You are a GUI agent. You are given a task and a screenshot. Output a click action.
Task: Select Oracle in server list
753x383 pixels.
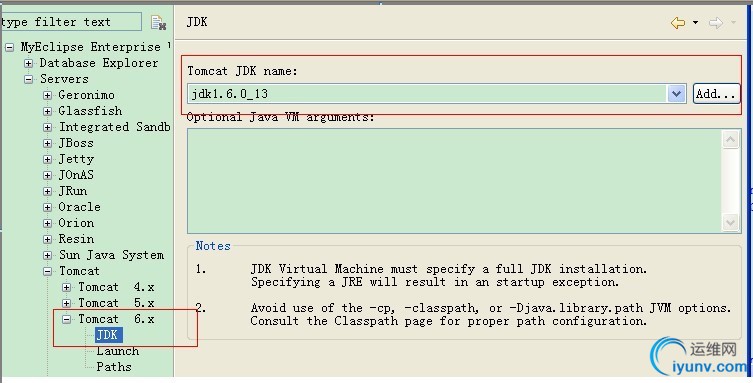click(x=79, y=207)
